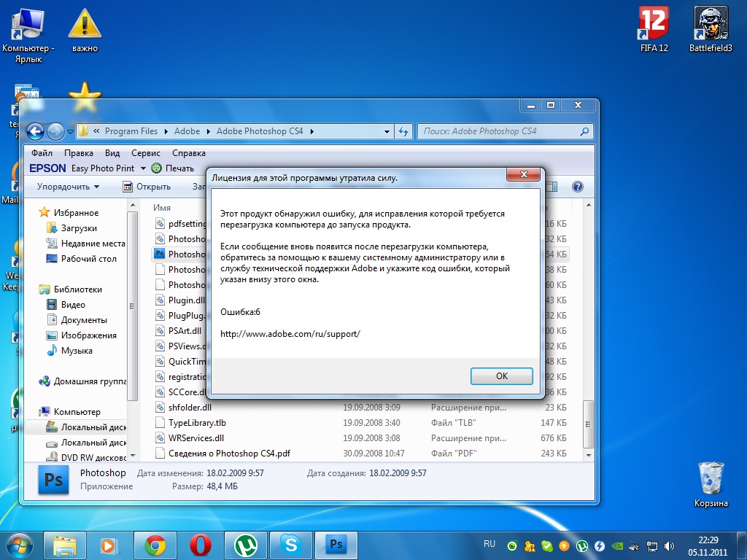The image size is (747, 560).
Task: Select Компьютер in the navigation pane
Action: (70, 412)
